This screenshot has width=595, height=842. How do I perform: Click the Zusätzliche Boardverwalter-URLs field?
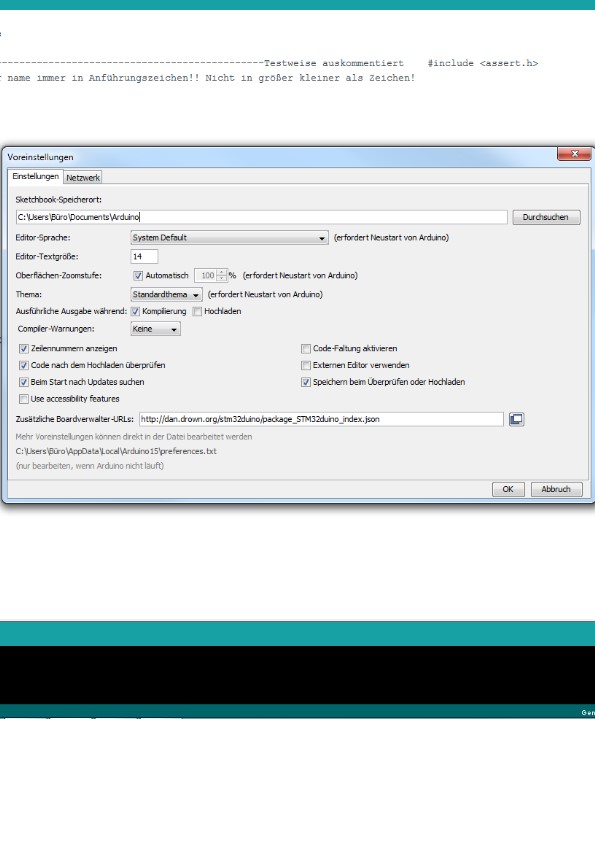[321, 419]
